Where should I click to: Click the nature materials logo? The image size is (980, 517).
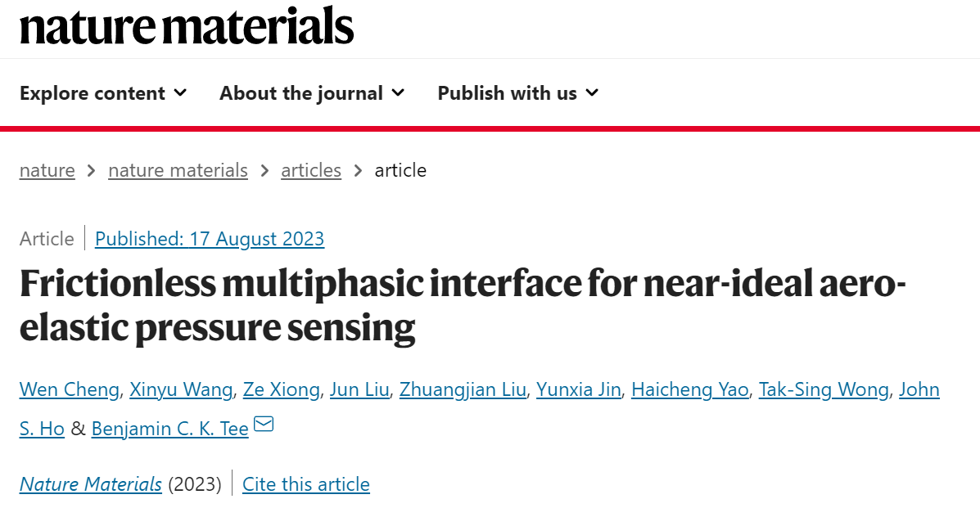186,26
